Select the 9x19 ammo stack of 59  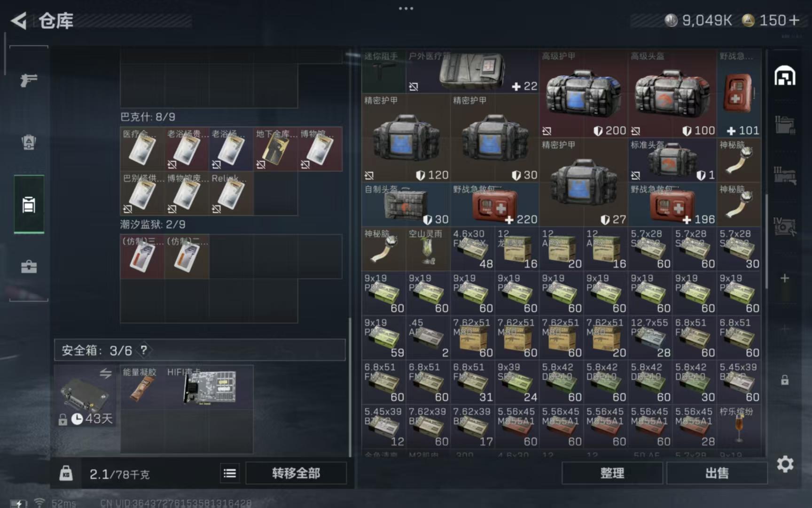click(x=384, y=338)
